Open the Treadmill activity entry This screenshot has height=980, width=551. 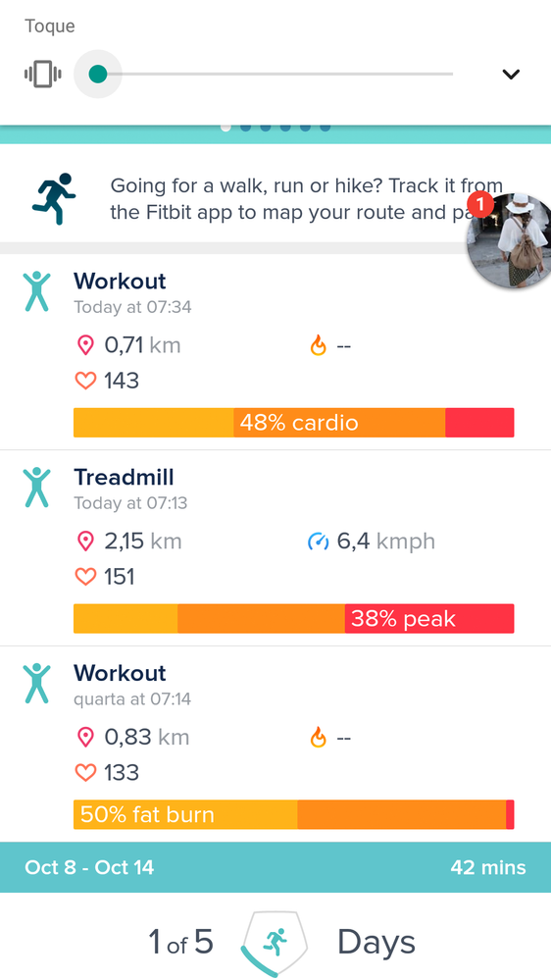(x=275, y=548)
